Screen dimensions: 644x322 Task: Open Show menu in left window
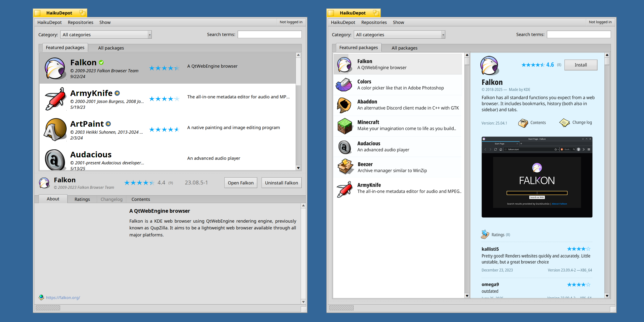click(105, 22)
